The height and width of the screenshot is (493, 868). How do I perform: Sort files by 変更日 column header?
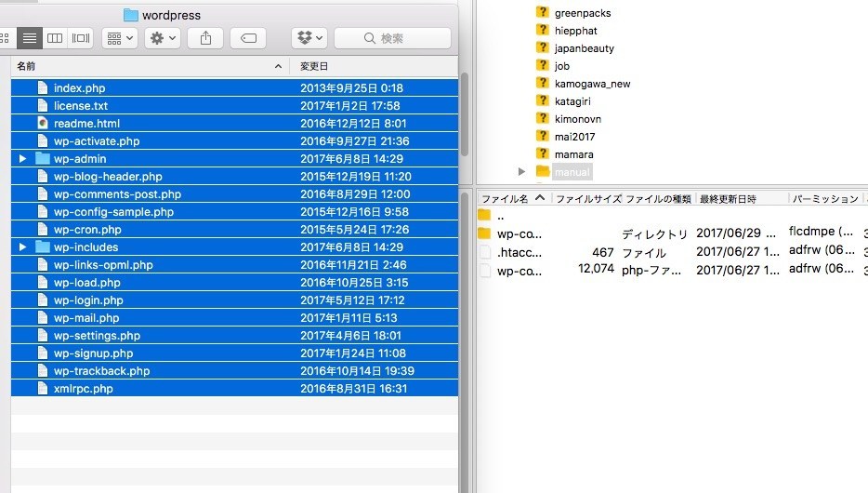[375, 66]
